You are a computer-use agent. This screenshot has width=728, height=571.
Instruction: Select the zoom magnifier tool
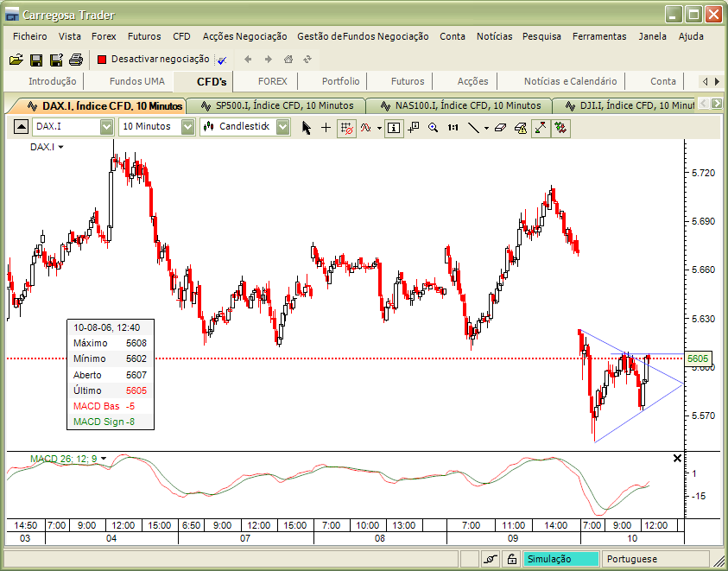point(434,127)
